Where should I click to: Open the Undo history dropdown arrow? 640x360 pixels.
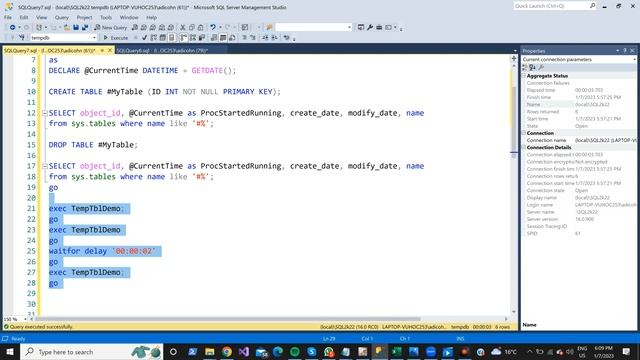(220, 27)
